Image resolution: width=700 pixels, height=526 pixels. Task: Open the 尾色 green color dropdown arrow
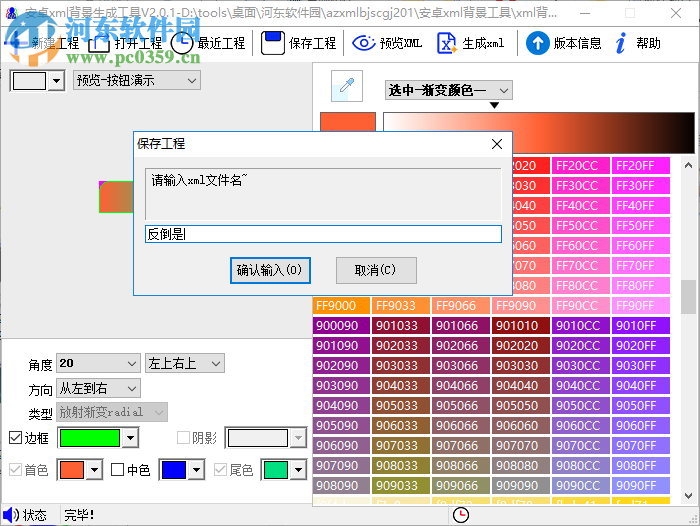click(x=298, y=470)
